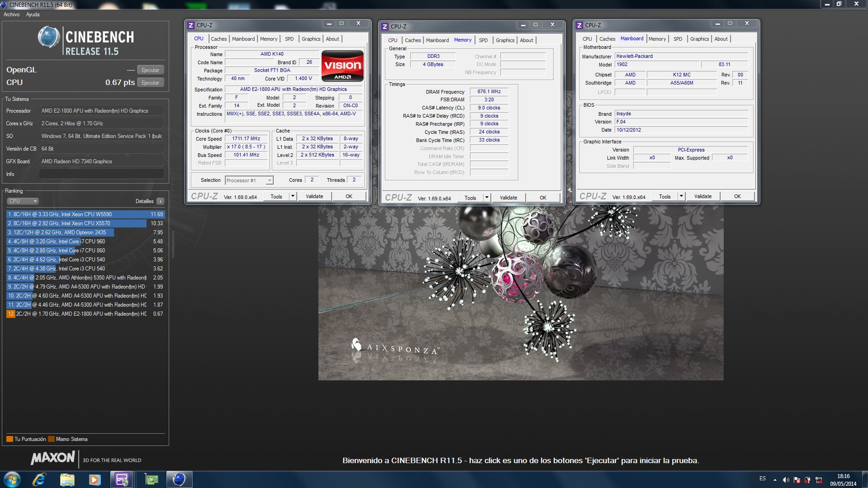Click Validate in the Memory CPU-Z window
The width and height of the screenshot is (868, 488).
[x=508, y=198]
